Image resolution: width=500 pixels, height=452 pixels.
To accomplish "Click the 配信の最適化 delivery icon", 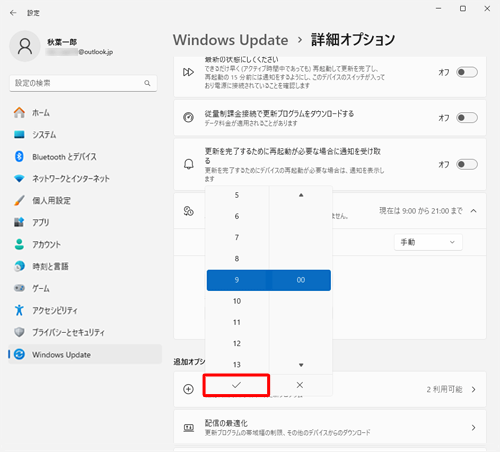I will pos(189,427).
